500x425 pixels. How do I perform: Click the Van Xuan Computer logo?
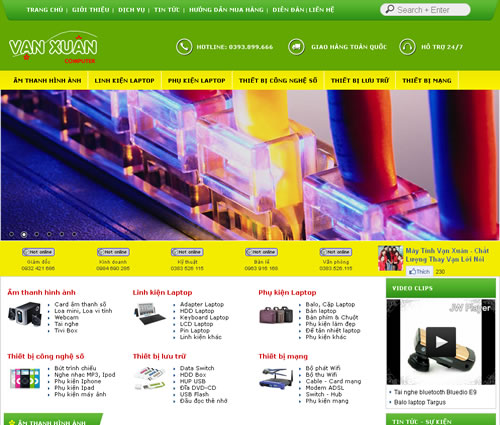(x=53, y=47)
